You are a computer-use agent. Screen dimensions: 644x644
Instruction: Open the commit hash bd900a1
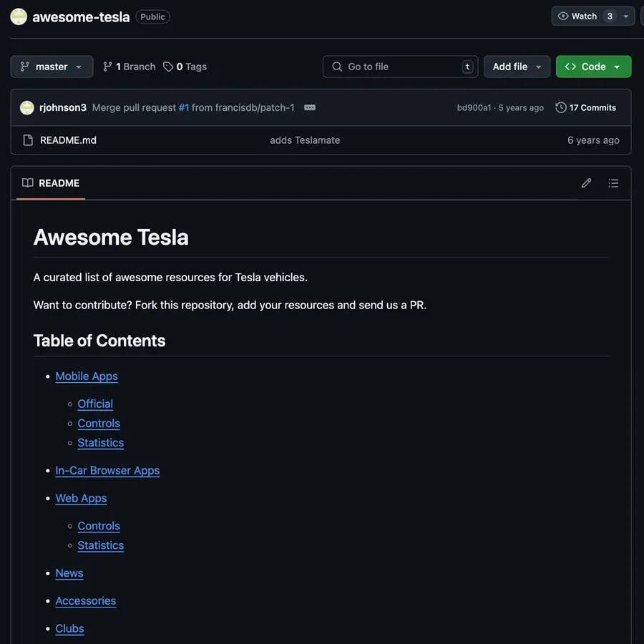(474, 107)
